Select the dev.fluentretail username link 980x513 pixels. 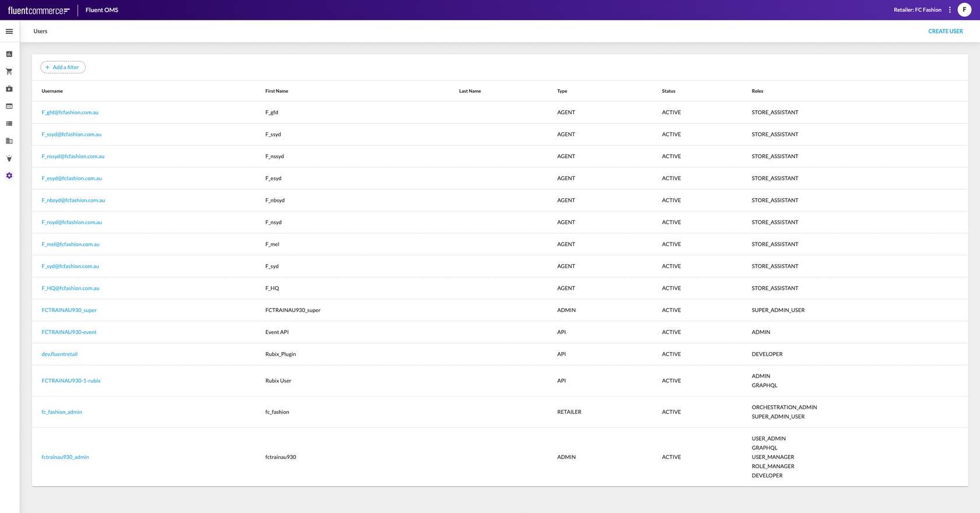coord(60,354)
